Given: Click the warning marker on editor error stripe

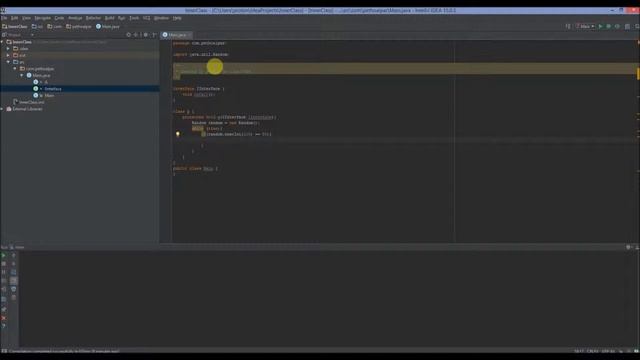Looking at the screenshot, I should 638,73.
